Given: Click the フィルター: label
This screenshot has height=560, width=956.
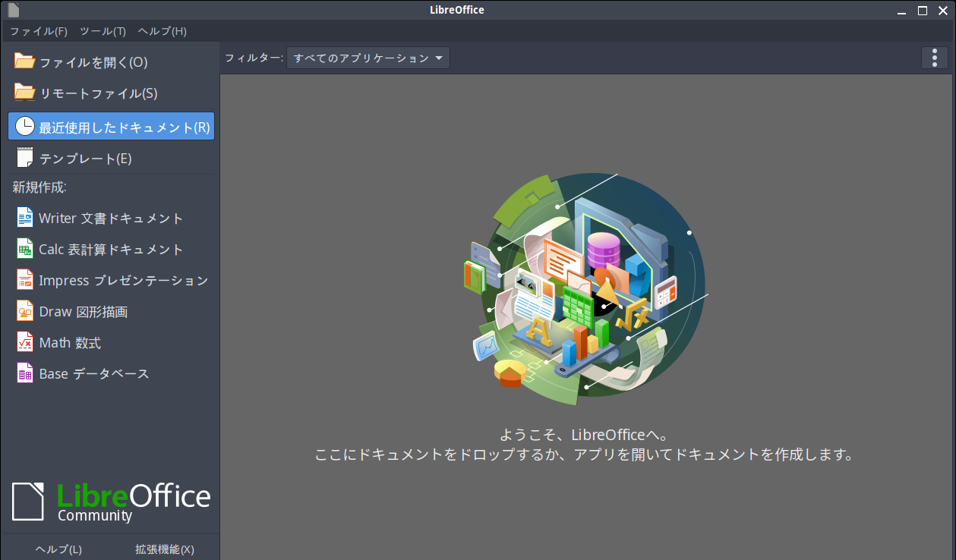Looking at the screenshot, I should pos(253,58).
